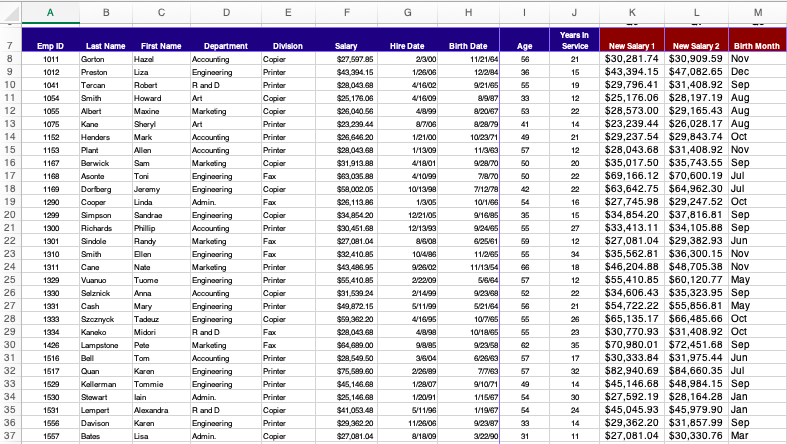Select hire date cell 12/13/93
Viewport: 787px width, 444px height.
(x=407, y=228)
